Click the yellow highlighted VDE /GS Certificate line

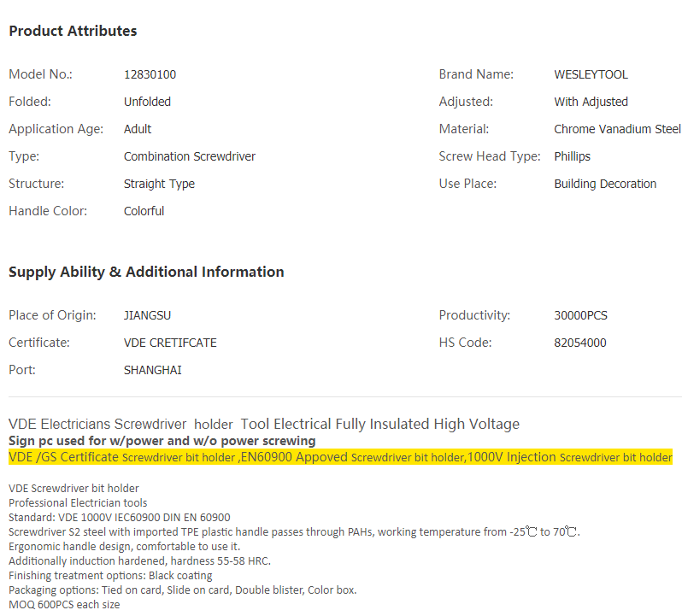pos(340,457)
